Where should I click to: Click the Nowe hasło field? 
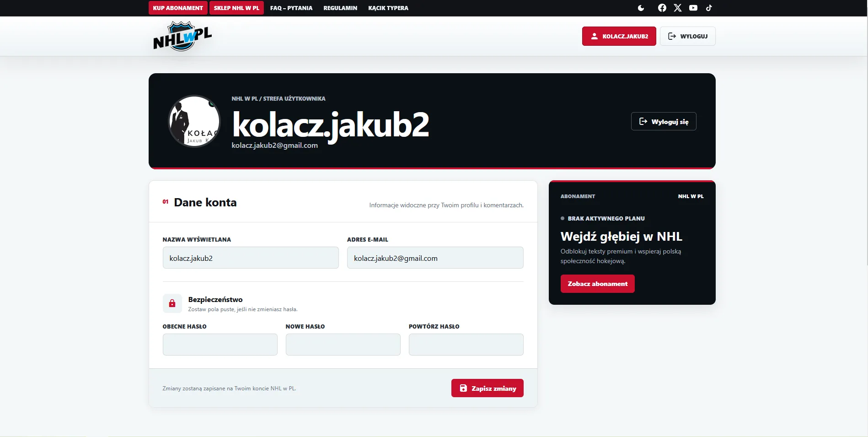(x=343, y=345)
